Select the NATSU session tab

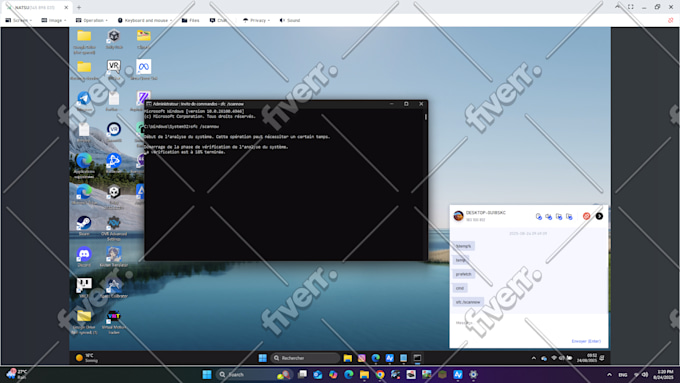pyautogui.click(x=34, y=7)
